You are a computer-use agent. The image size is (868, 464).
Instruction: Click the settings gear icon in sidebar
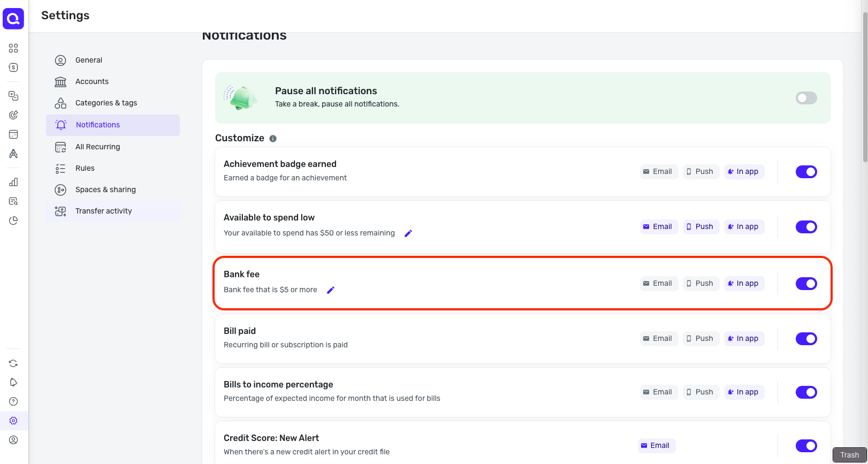[x=13, y=421]
